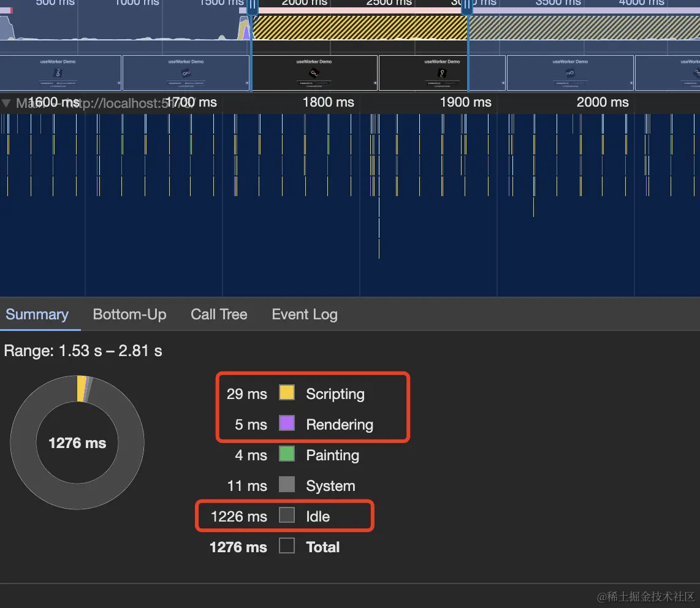Click the Scripting legend label
700x608 pixels.
tap(335, 393)
